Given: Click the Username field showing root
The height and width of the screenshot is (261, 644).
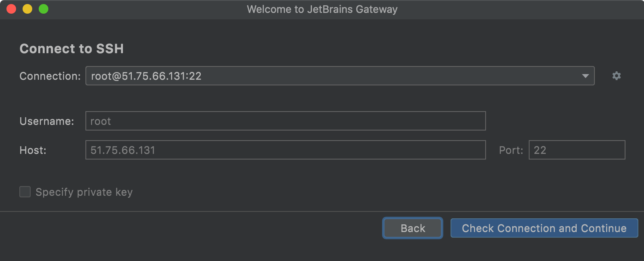Looking at the screenshot, I should pyautogui.click(x=285, y=121).
